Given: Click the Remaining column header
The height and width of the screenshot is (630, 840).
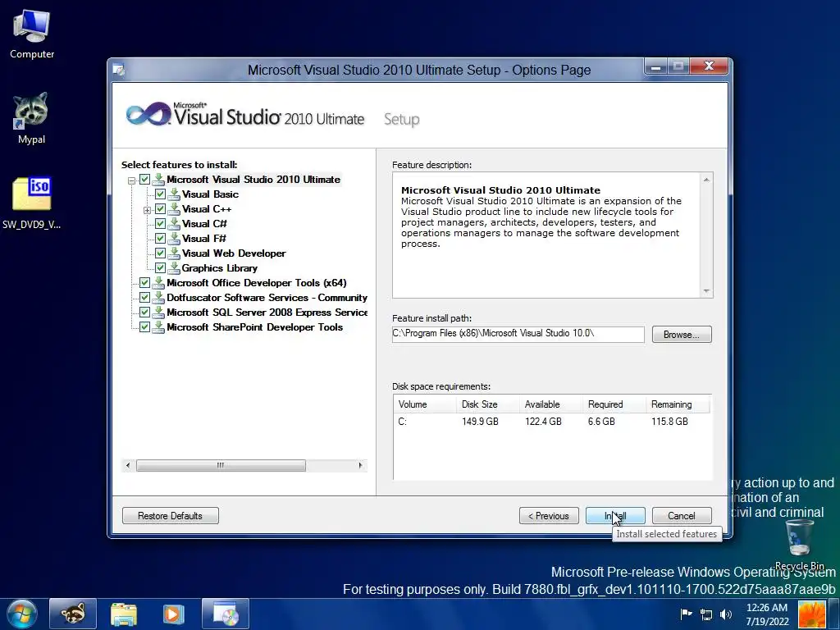Looking at the screenshot, I should (678, 404).
